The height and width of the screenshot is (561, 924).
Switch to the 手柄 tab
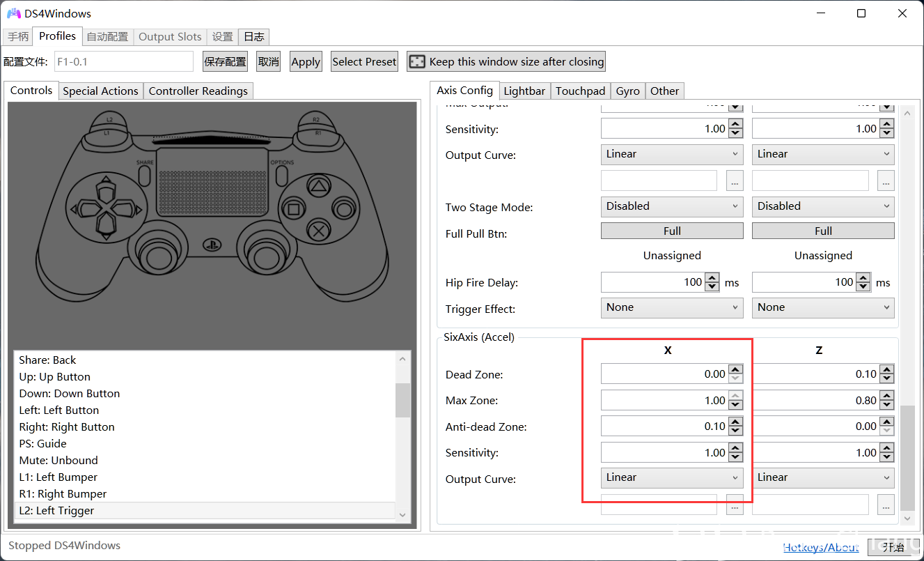[18, 37]
